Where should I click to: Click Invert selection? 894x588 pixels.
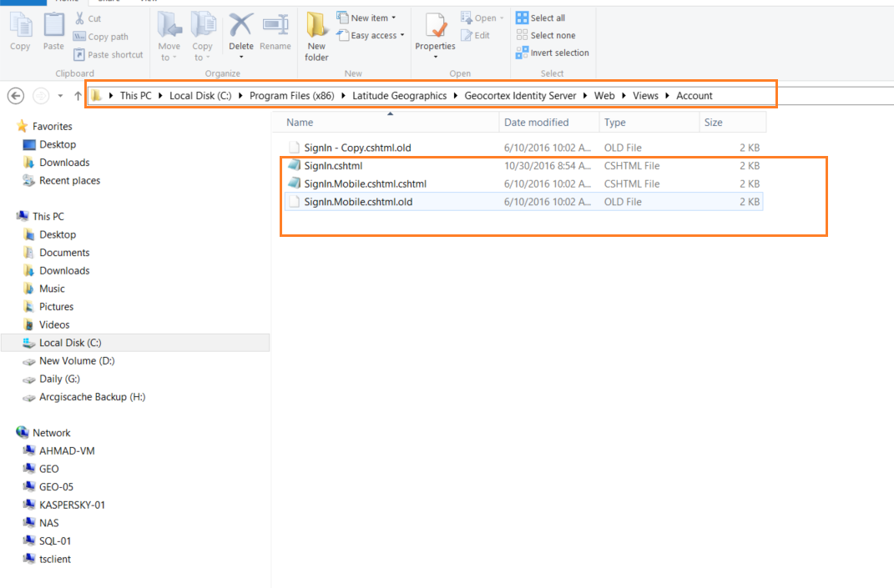(x=553, y=53)
